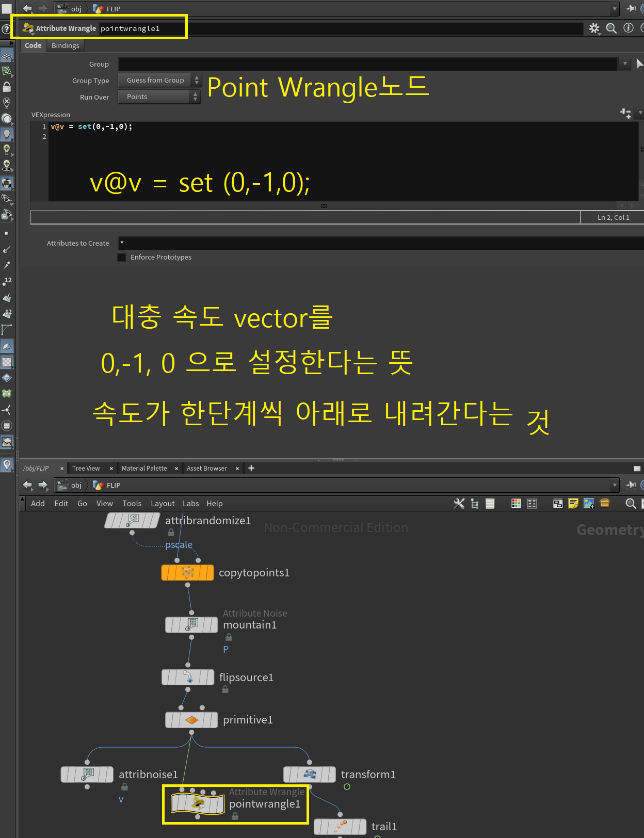Add a new pane tab with plus
The width and height of the screenshot is (644, 838).
click(x=251, y=468)
